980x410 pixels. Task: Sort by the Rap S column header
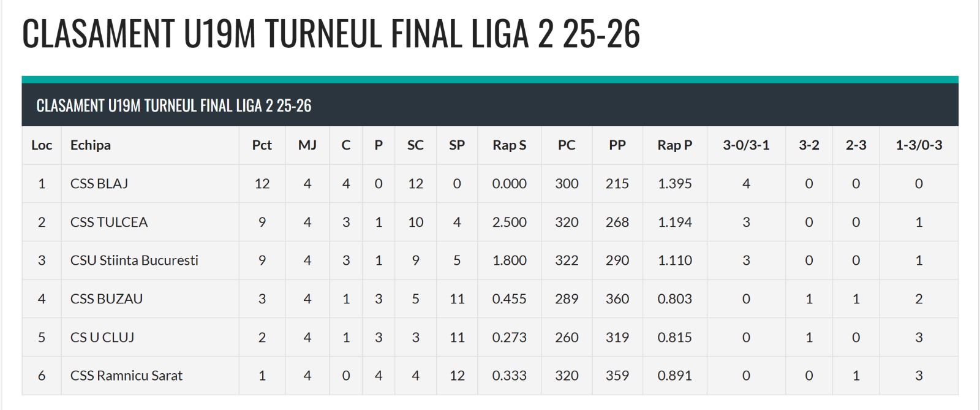510,145
